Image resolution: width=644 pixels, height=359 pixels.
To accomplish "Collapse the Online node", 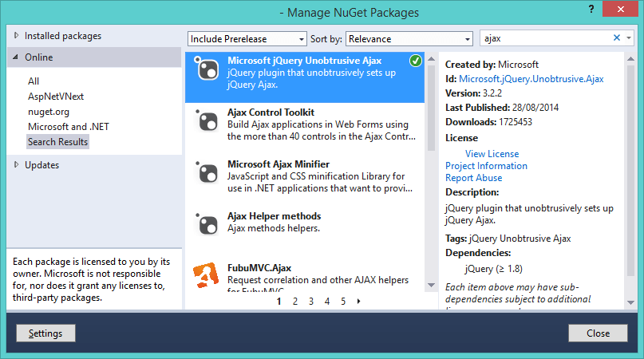I will point(16,57).
